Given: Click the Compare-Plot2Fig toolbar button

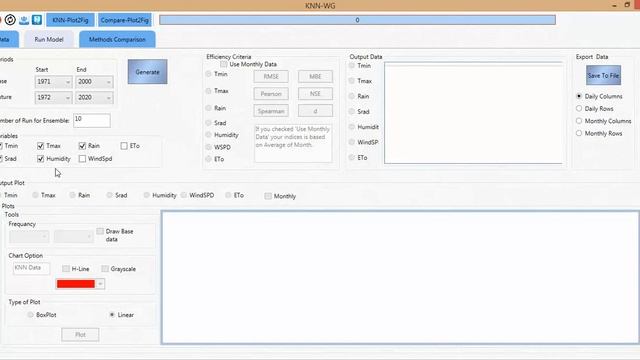Looking at the screenshot, I should (124, 20).
